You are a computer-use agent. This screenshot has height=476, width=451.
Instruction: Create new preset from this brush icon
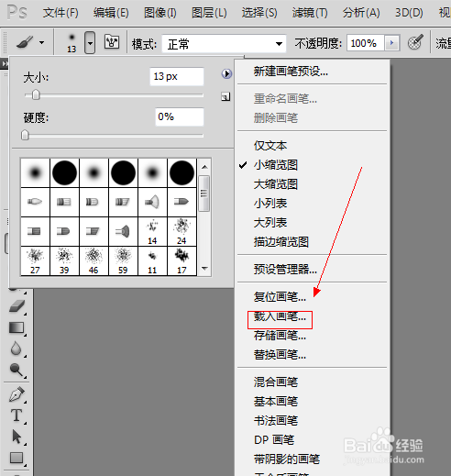[x=225, y=97]
